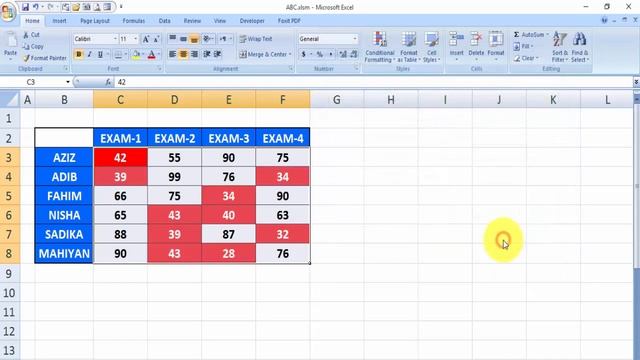Set Middle Align for cells
Image resolution: width=640 pixels, height=360 pixels.
(183, 39)
